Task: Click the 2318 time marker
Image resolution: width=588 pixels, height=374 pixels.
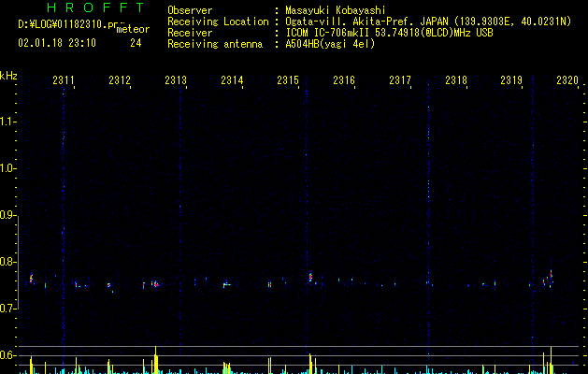Action: point(456,79)
